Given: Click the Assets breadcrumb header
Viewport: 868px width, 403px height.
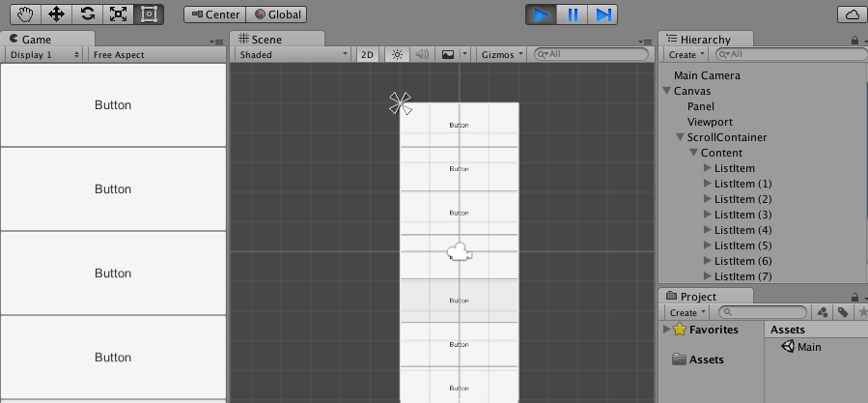Looking at the screenshot, I should (x=788, y=330).
